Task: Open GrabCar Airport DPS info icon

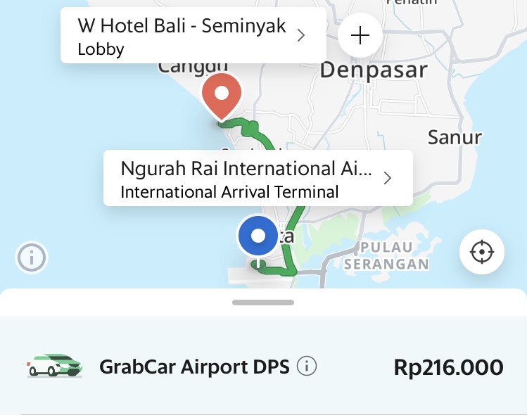Action: [307, 366]
